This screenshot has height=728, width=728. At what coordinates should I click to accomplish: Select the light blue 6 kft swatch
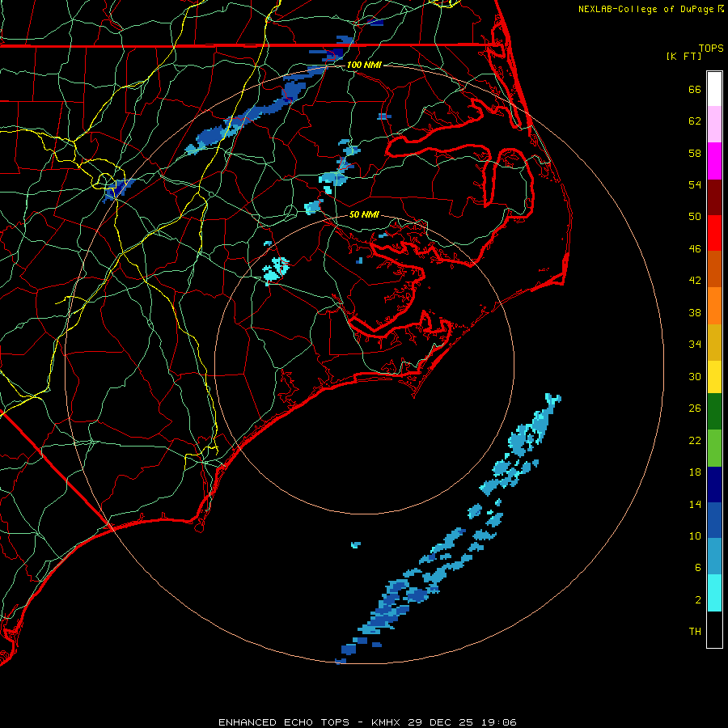714,557
